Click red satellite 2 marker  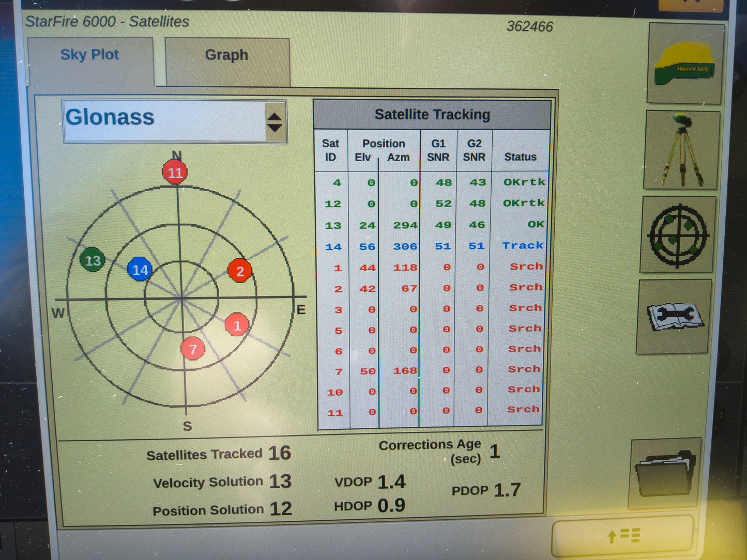[240, 271]
